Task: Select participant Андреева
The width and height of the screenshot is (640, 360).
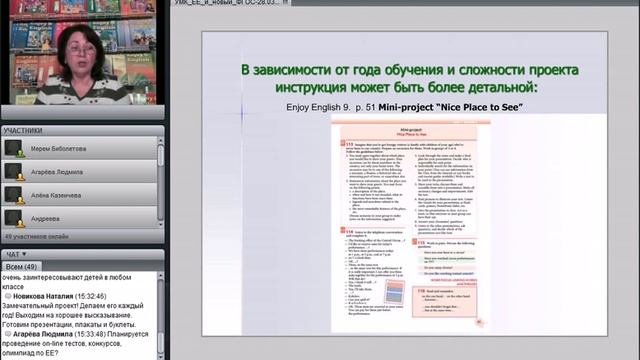Action: pos(80,218)
